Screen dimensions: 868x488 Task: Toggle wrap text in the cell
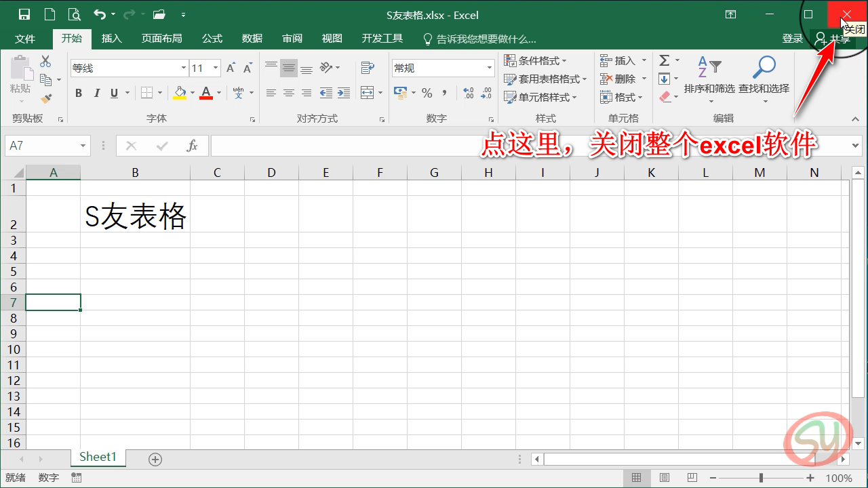pyautogui.click(x=368, y=68)
